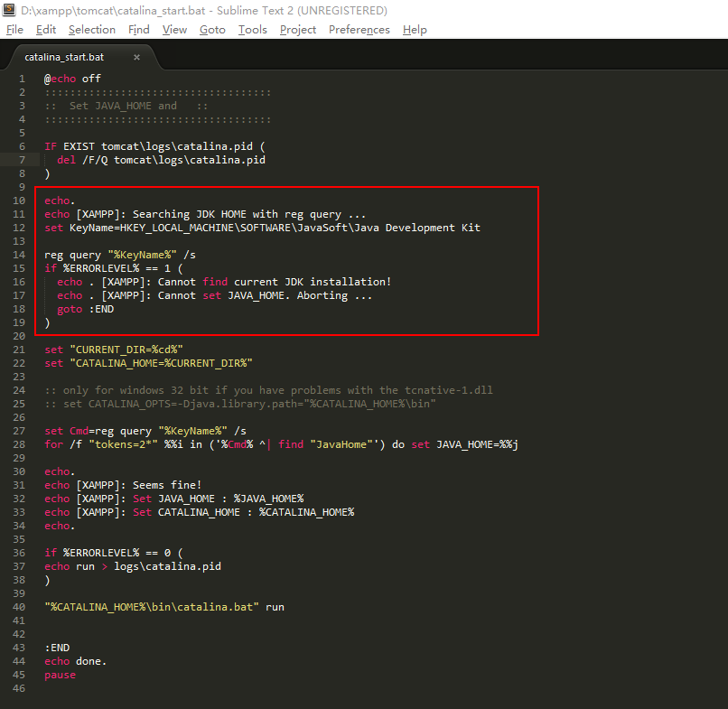Image resolution: width=728 pixels, height=709 pixels.
Task: Click on '@echo off' text
Action: tap(72, 79)
